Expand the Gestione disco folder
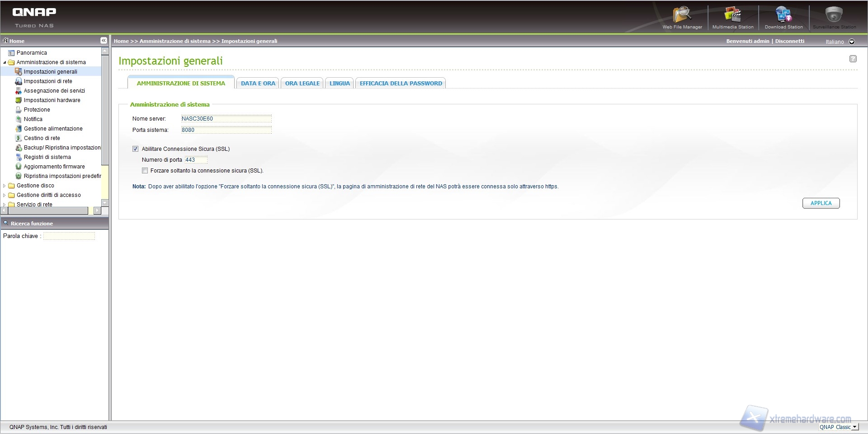The height and width of the screenshot is (434, 868). click(x=5, y=186)
